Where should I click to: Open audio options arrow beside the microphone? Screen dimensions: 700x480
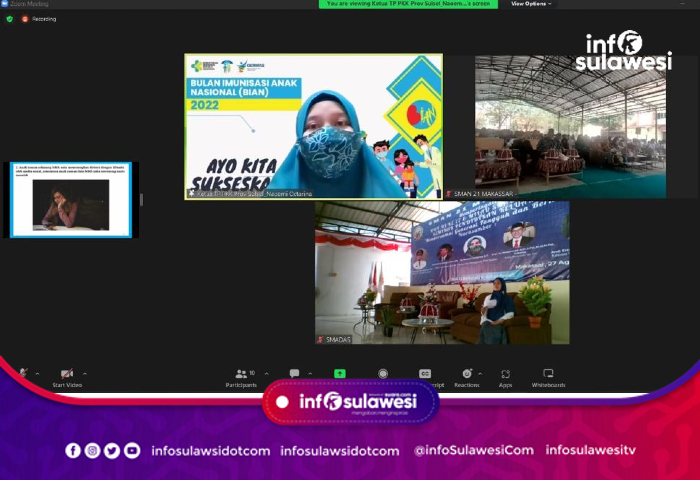click(38, 374)
